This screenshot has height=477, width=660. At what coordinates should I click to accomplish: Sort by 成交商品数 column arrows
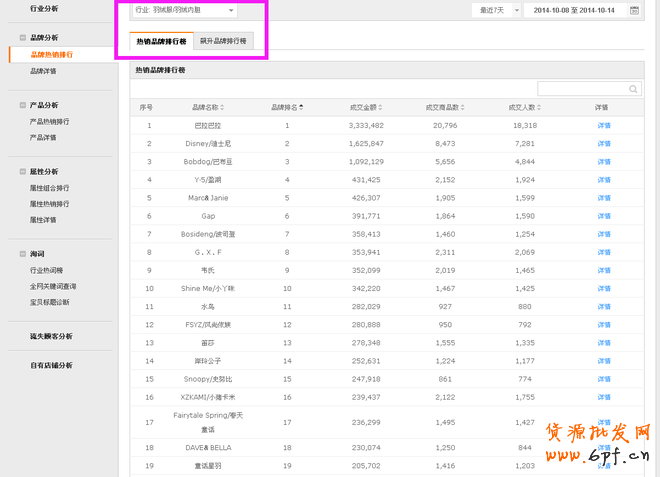coord(463,107)
